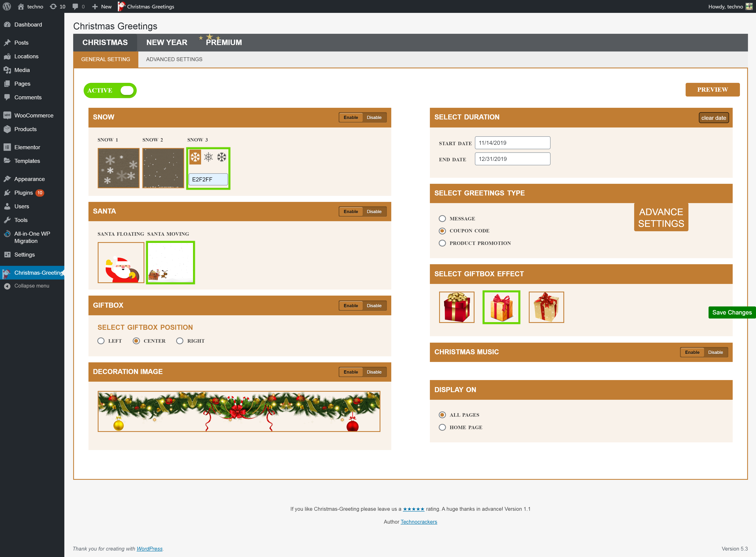
Task: Switch to the CHRISTMAS tab
Action: pyautogui.click(x=105, y=42)
